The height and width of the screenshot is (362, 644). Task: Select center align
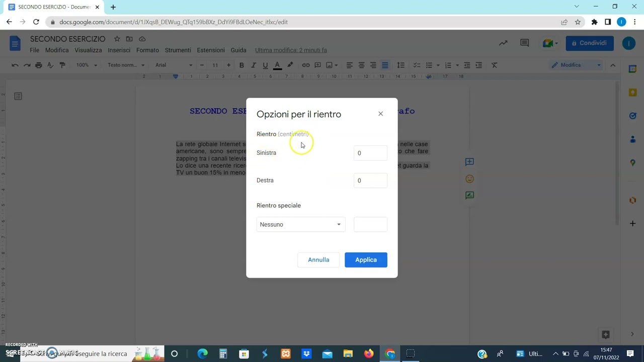[361, 65]
